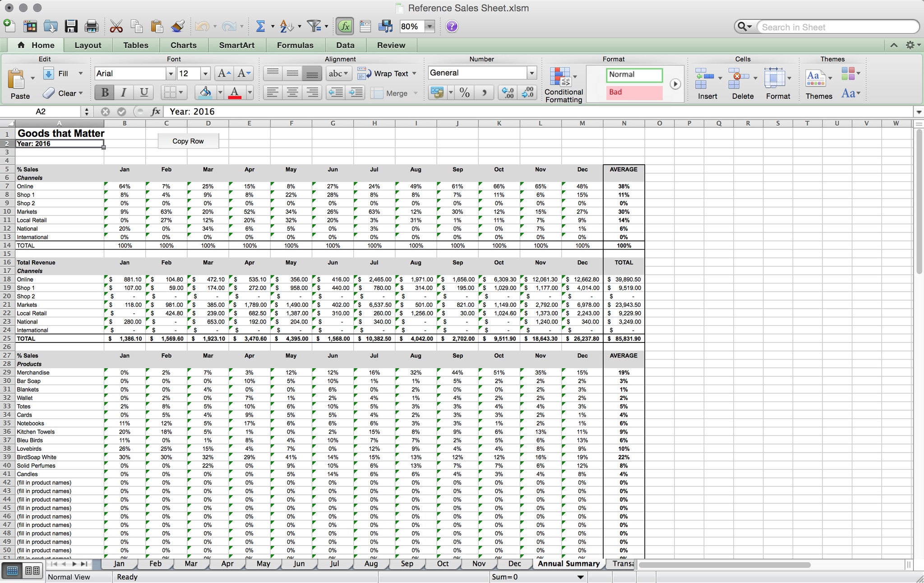Image resolution: width=924 pixels, height=583 pixels.
Task: Expand the formula bar arrow
Action: point(919,112)
